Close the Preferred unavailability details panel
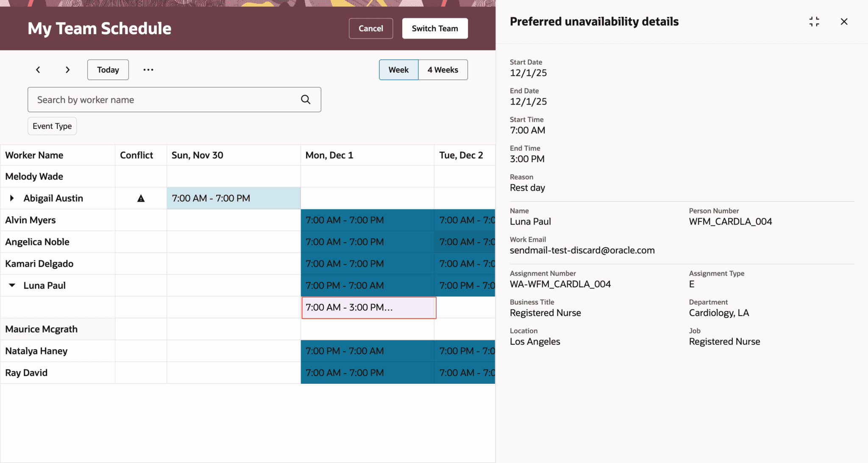 844,21
